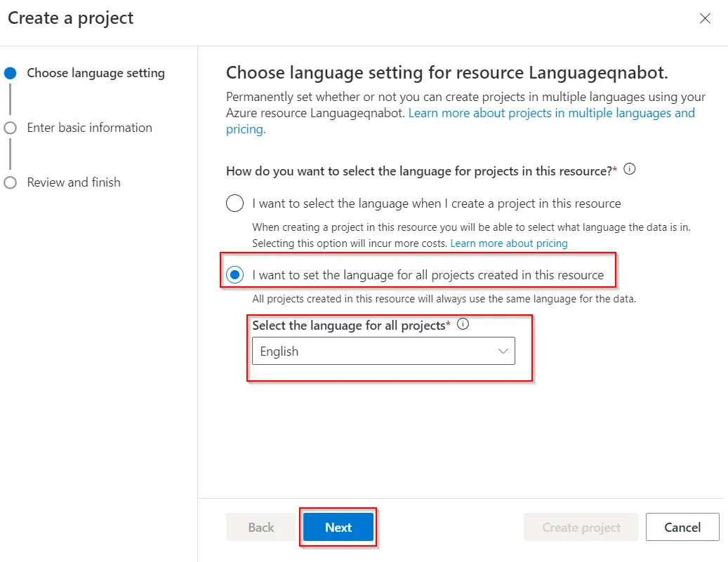Close the Create a project dialog
The height and width of the screenshot is (562, 728).
(705, 18)
